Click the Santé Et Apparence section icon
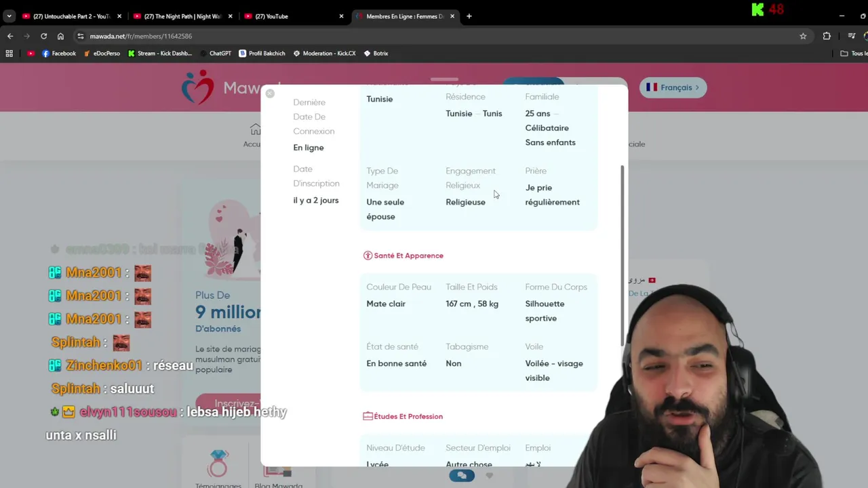 coord(368,256)
